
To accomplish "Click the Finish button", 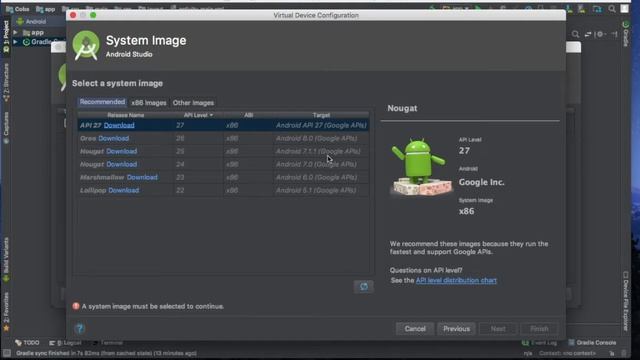I will click(x=539, y=329).
